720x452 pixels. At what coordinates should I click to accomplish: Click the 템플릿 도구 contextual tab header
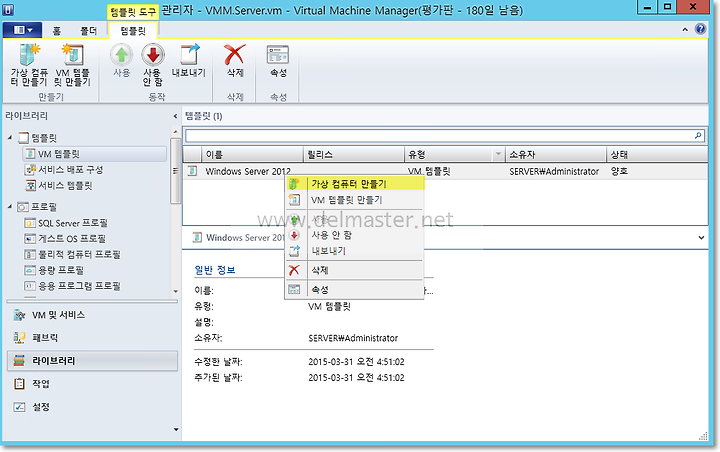133,11
